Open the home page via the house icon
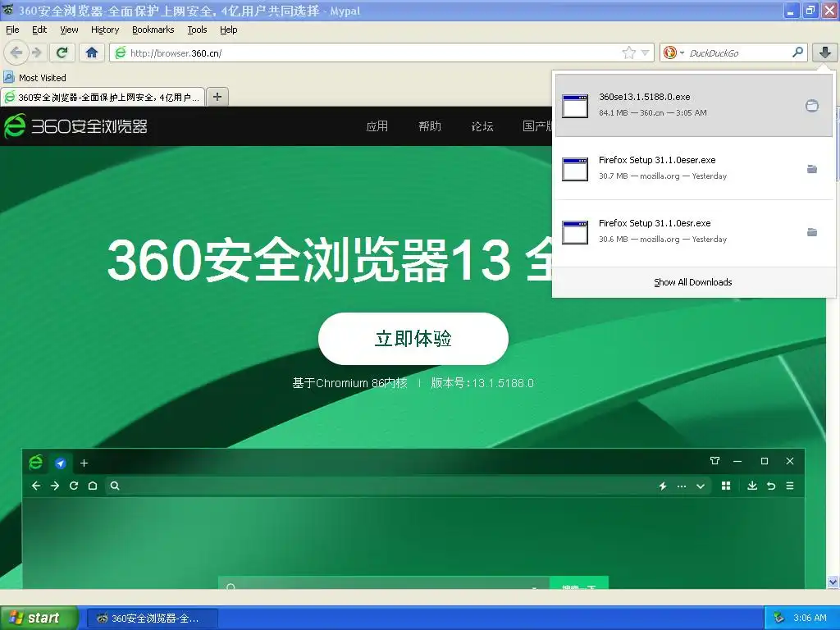Screen dimensions: 840x630 pyautogui.click(x=92, y=52)
